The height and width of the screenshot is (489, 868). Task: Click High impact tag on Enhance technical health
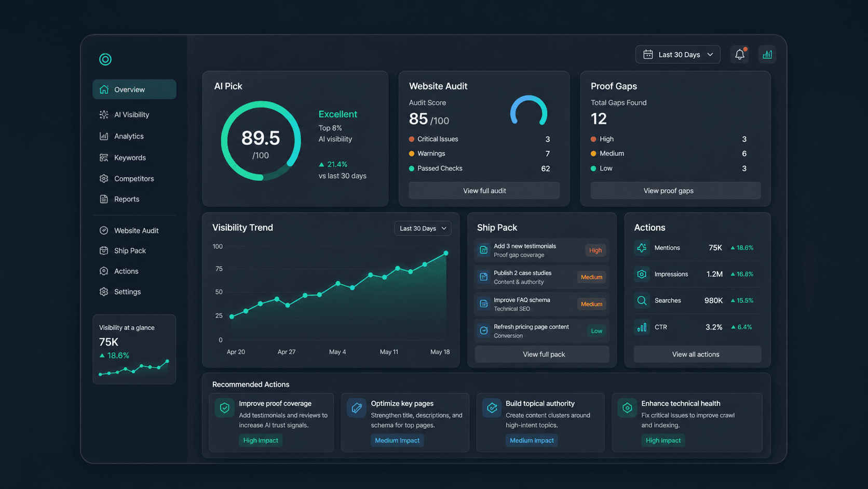click(663, 440)
